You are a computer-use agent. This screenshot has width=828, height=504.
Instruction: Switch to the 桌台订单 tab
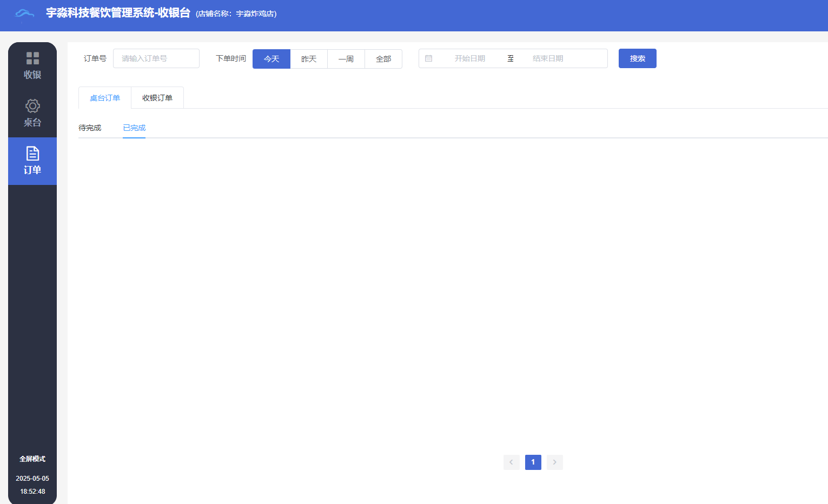coord(105,98)
